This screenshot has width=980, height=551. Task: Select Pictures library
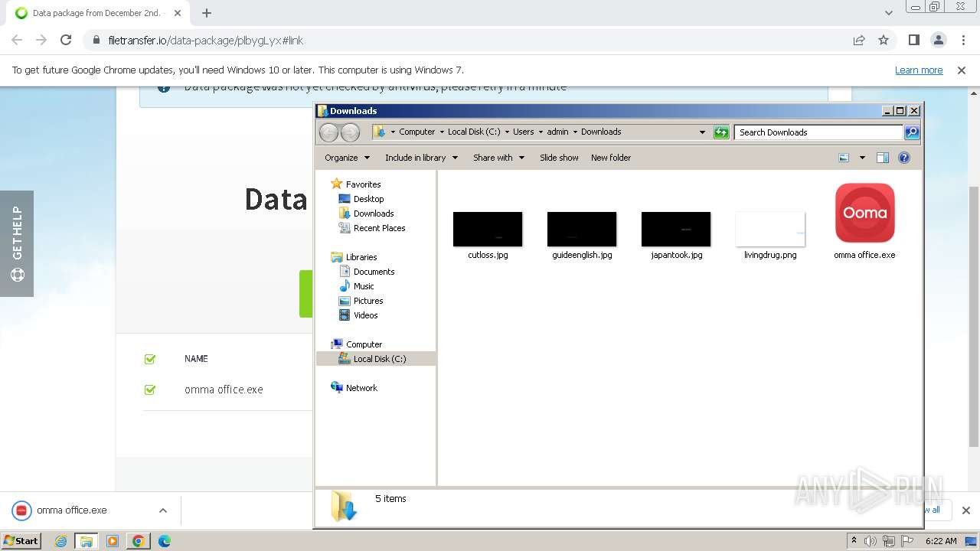point(368,301)
